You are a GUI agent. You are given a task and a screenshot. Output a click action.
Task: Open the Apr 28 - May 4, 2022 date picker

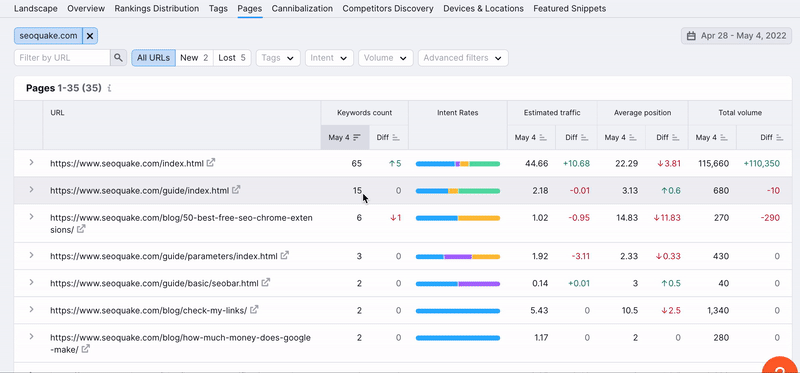point(736,36)
